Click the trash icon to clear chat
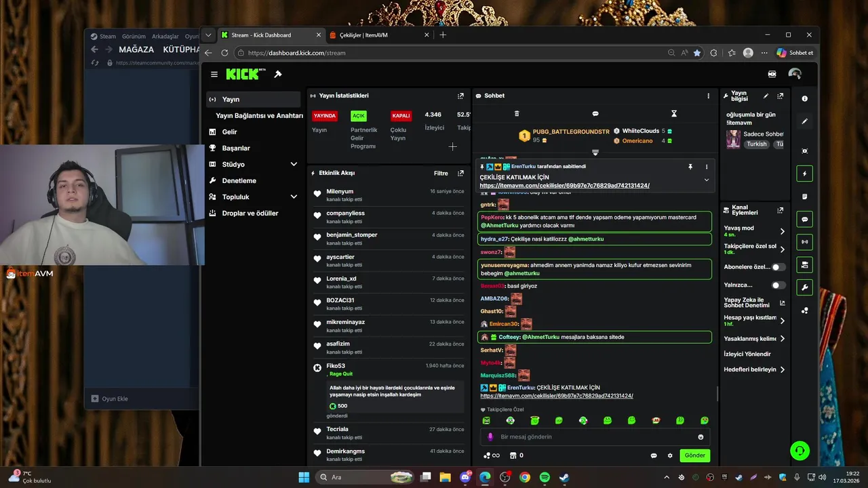868x488 pixels. tap(517, 114)
